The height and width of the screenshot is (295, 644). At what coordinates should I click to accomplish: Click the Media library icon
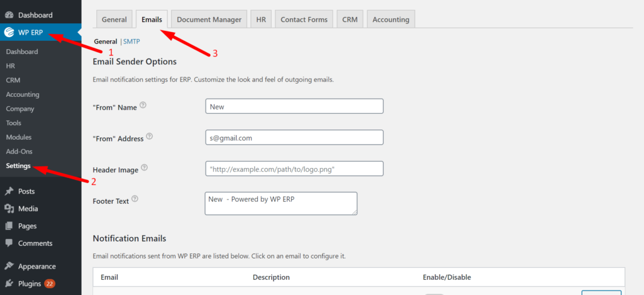click(9, 209)
